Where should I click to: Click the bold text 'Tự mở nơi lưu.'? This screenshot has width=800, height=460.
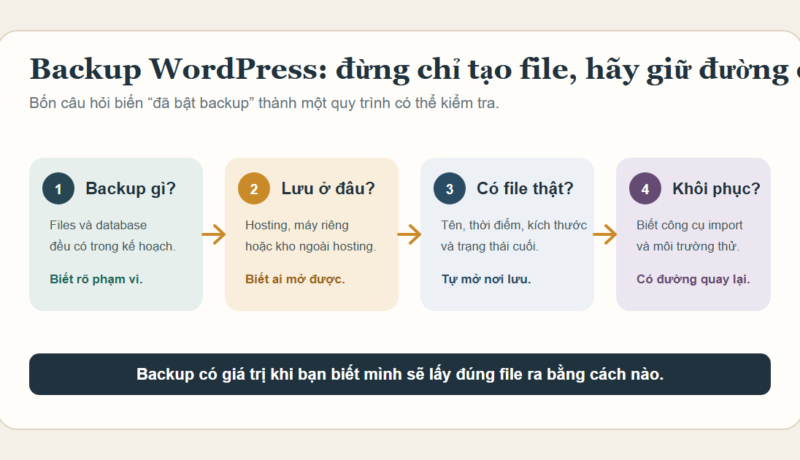tap(486, 279)
